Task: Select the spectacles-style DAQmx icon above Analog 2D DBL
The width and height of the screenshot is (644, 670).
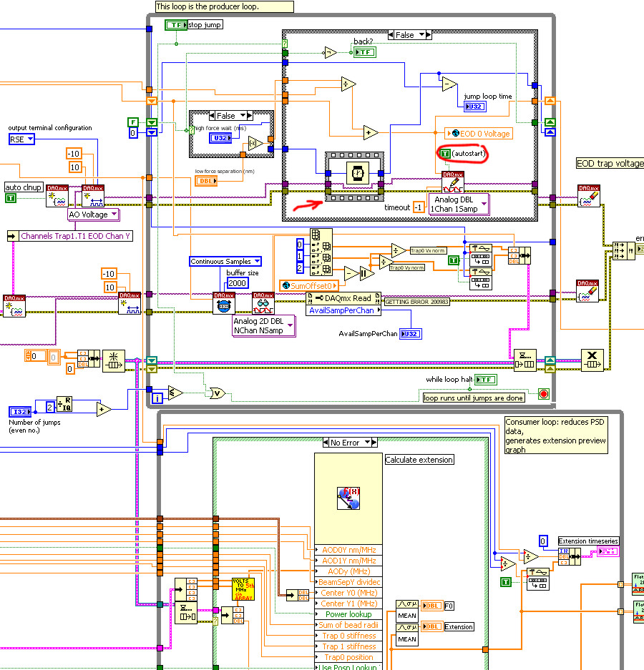Action: (263, 302)
